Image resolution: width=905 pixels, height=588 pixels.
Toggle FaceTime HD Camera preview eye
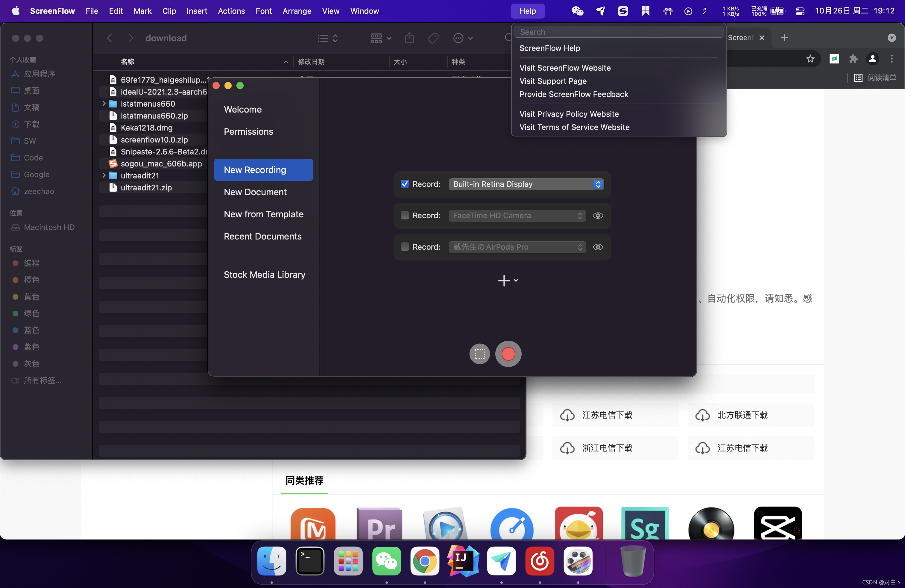(598, 216)
